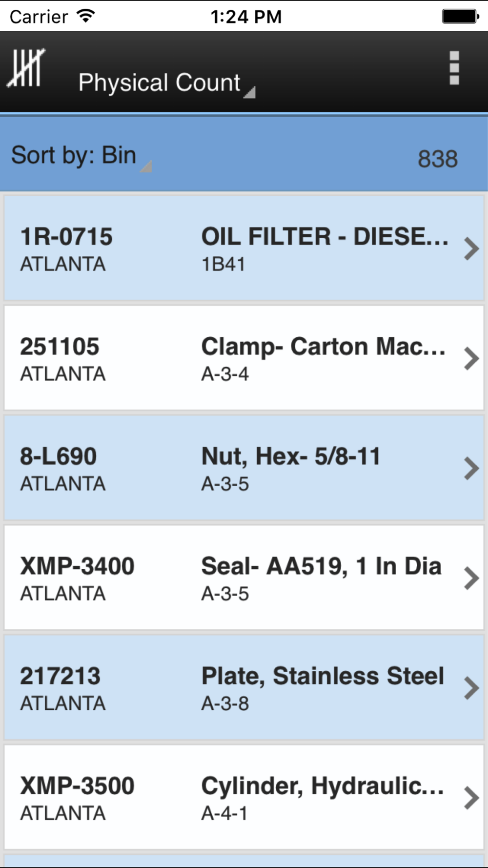Click the chevron for Cylinder, Hydraulic item
The width and height of the screenshot is (488, 868).
(x=471, y=798)
